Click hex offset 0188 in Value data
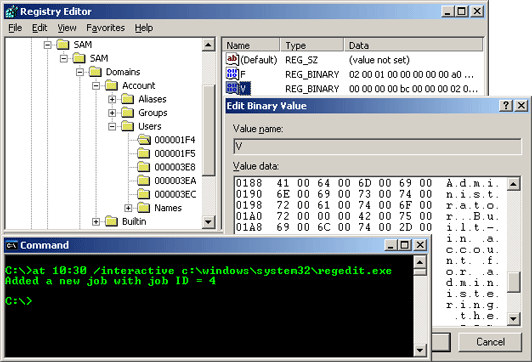Screen dimensions: 532x362 tap(249, 183)
